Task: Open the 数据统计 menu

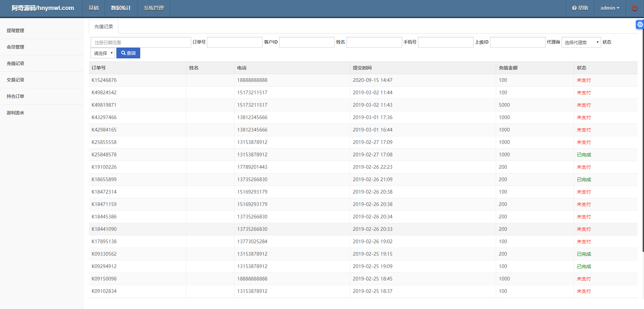Action: (x=121, y=8)
